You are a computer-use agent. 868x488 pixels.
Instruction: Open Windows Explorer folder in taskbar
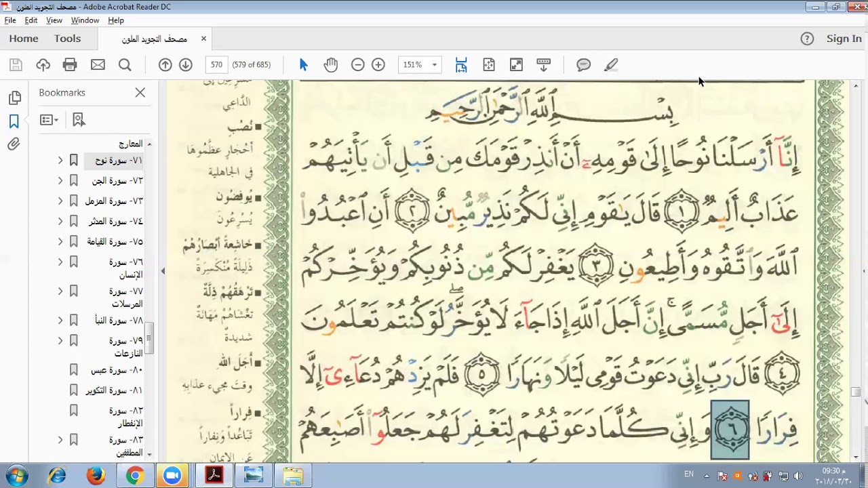click(293, 476)
